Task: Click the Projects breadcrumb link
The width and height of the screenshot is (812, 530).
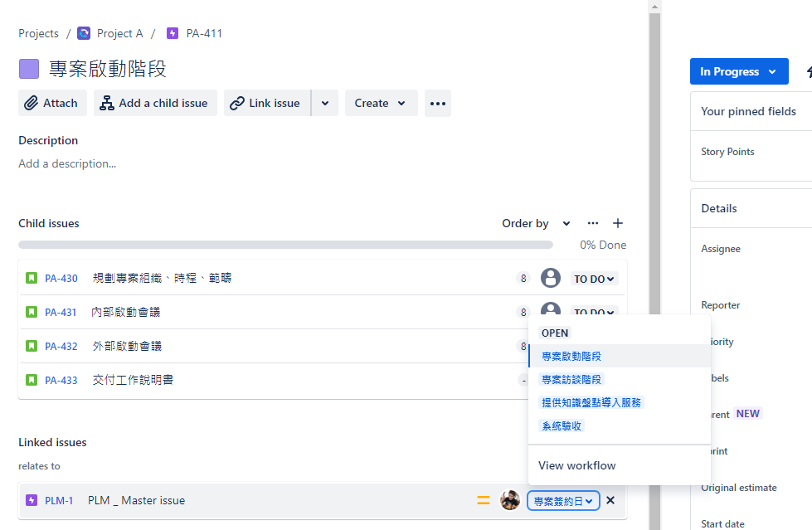Action: tap(38, 33)
